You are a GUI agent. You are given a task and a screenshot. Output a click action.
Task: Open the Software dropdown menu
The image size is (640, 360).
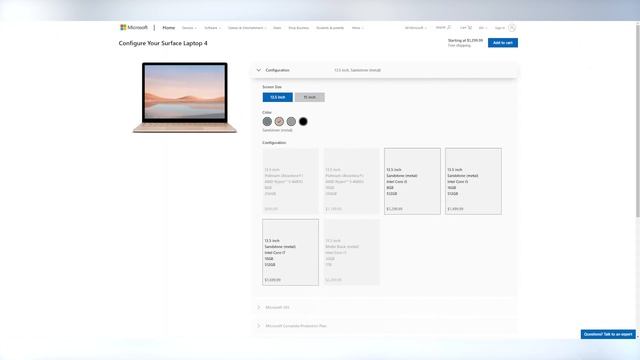212,28
